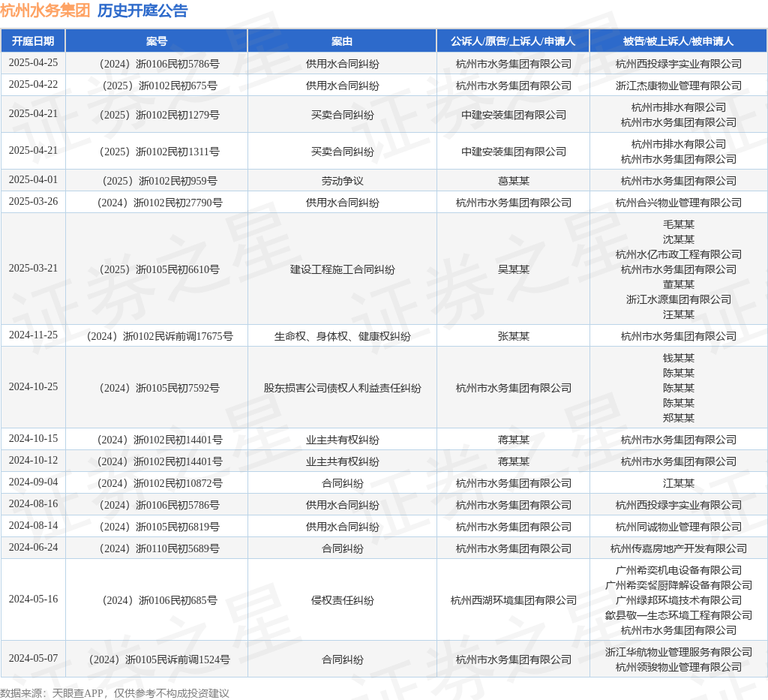Click 股东损害公司债权人利益责任纠纷 cell
The height and width of the screenshot is (700, 768).
342,389
